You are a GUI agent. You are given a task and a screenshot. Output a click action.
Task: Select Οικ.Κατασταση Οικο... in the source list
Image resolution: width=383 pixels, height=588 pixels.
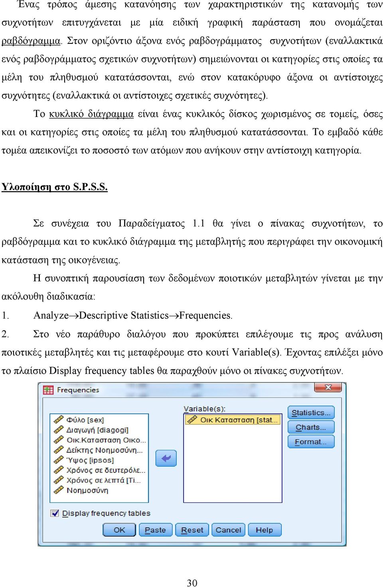coord(106,440)
